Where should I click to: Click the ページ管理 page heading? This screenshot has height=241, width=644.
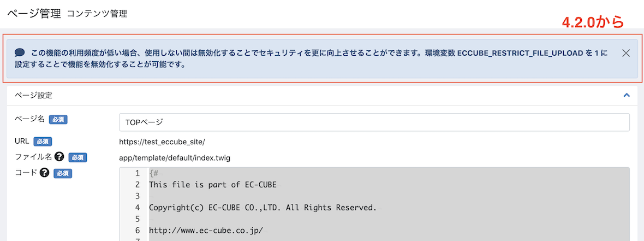(34, 14)
